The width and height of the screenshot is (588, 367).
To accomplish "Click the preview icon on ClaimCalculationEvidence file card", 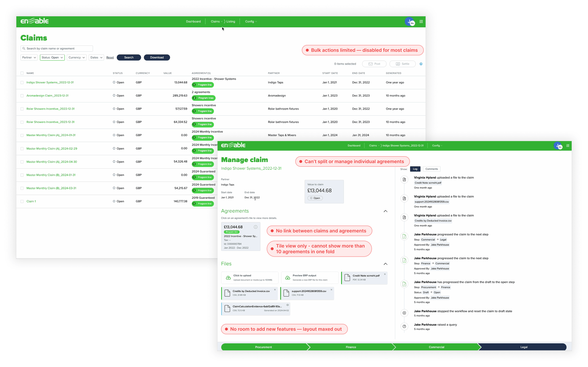I will tap(287, 305).
